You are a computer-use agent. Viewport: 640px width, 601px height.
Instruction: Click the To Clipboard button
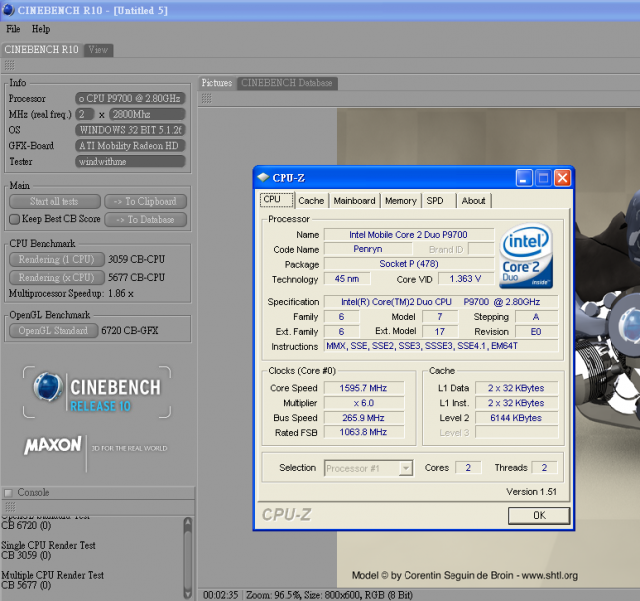[146, 201]
